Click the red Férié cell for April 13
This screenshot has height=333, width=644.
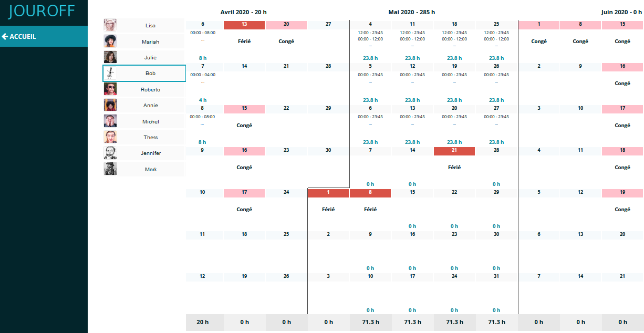point(244,25)
